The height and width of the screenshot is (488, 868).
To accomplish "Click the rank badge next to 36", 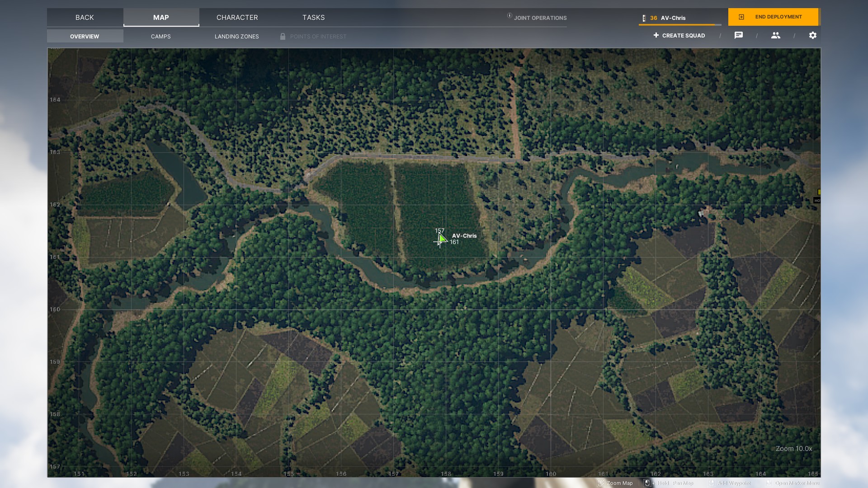I will point(644,18).
